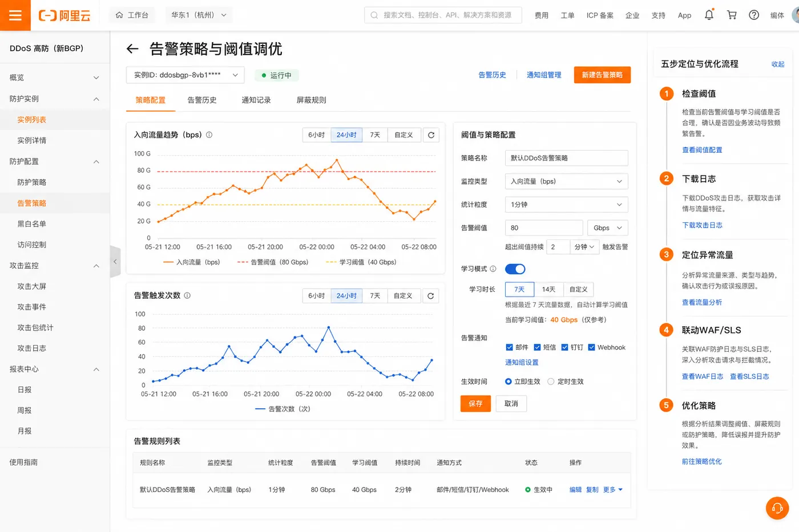Click the help question mark icon
Screen dimensions: 799x532
click(754, 15)
